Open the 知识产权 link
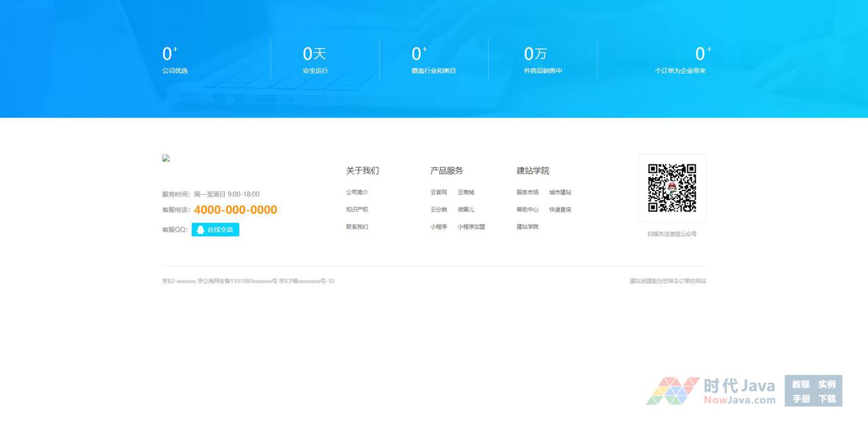 click(x=357, y=209)
